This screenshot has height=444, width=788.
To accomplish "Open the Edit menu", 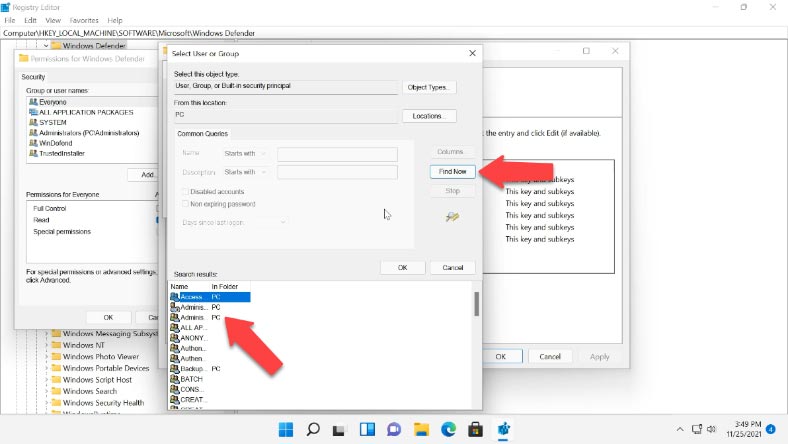I will click(30, 20).
